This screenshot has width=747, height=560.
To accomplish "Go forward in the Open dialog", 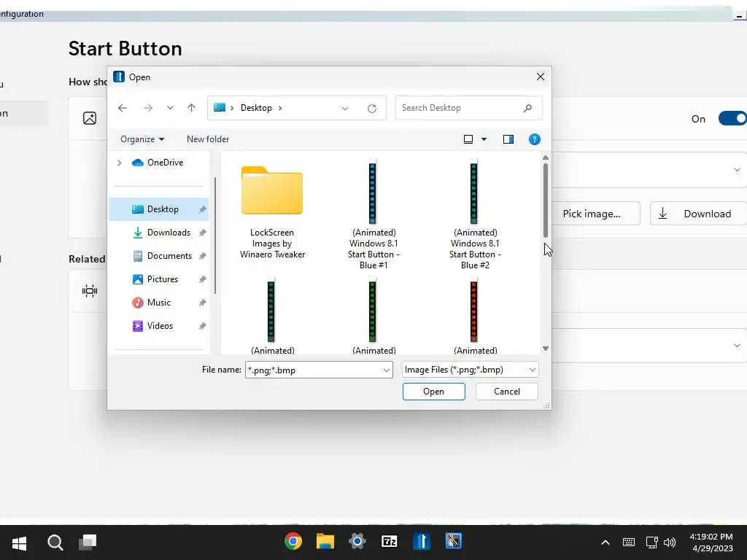I will 148,108.
